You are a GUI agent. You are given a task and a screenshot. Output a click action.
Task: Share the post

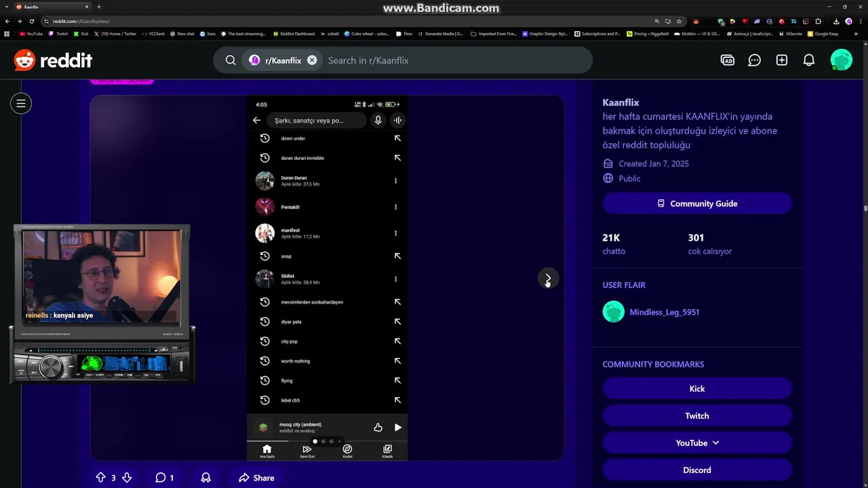256,478
